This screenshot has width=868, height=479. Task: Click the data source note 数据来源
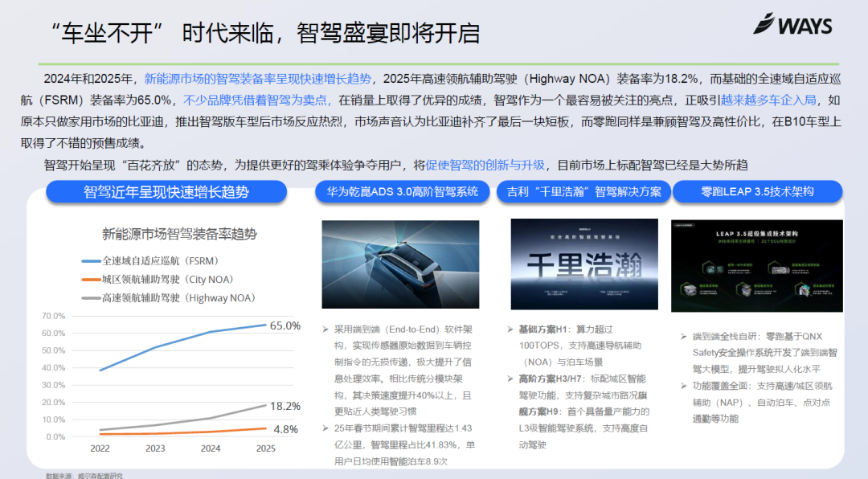[84, 476]
